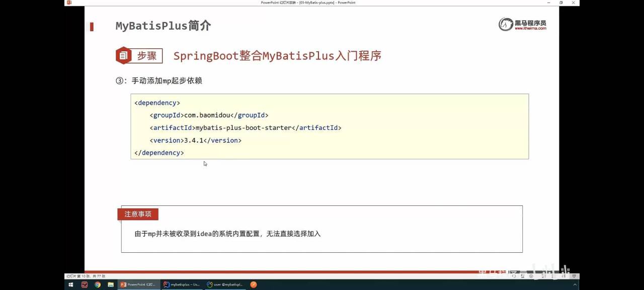Click the itheima logo on the slide
The height and width of the screenshot is (290, 644).
point(522,24)
